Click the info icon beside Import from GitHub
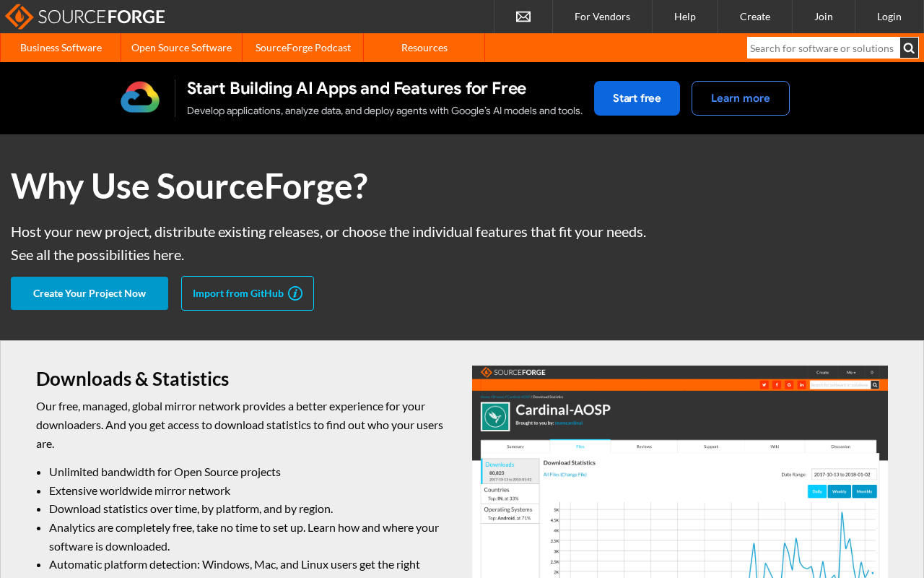This screenshot has width=924, height=578. 295,293
